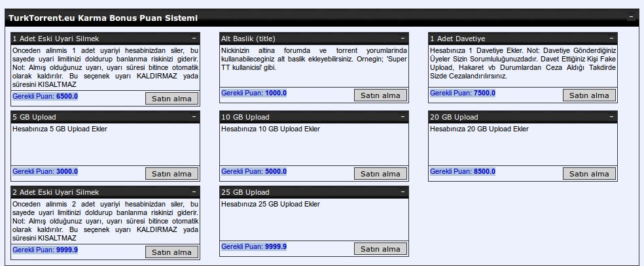Click the Gerekli Puan: 1000.0 text
644x266 pixels.
(x=254, y=93)
